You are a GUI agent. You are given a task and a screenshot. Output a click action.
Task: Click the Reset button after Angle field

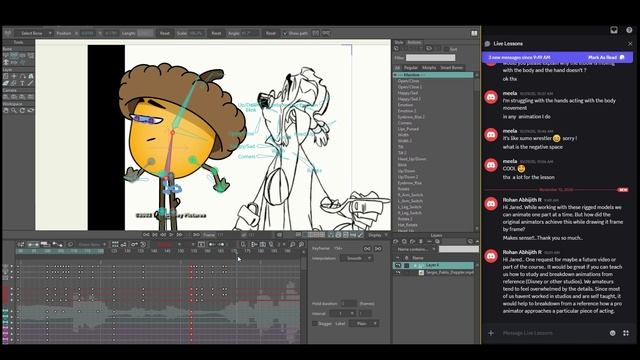(x=270, y=33)
